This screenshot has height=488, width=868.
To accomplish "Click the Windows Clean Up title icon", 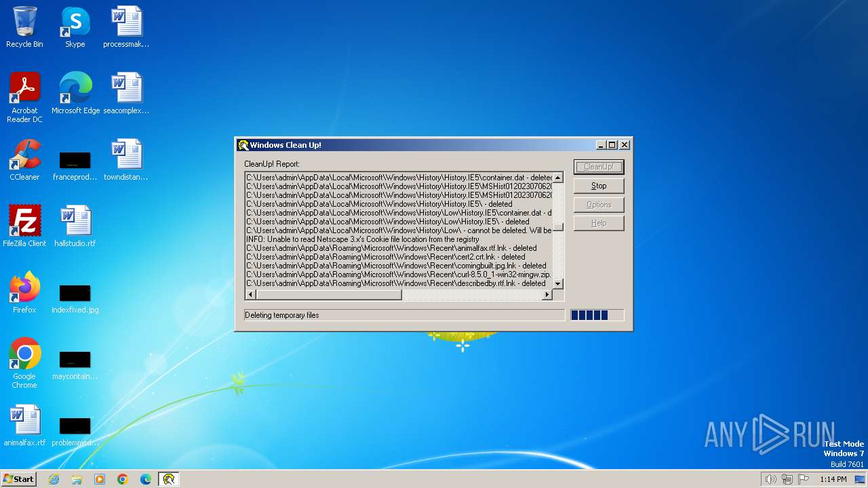I will click(x=243, y=145).
